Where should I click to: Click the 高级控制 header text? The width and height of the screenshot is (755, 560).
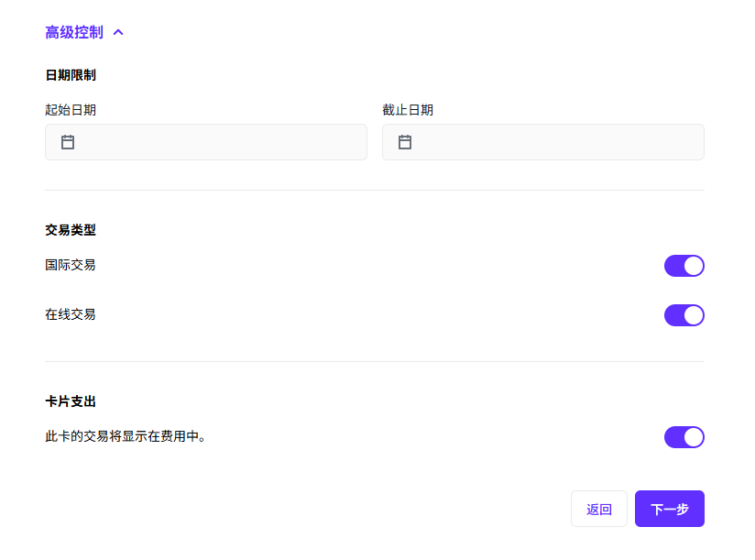click(x=74, y=33)
